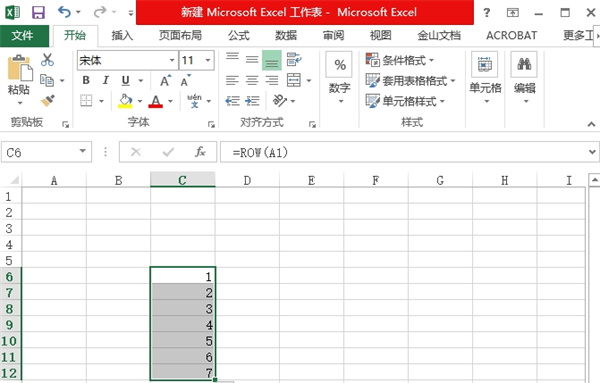Switch to 页面布局 Page Layout tab
Screen dimensions: 600x383
[180, 36]
